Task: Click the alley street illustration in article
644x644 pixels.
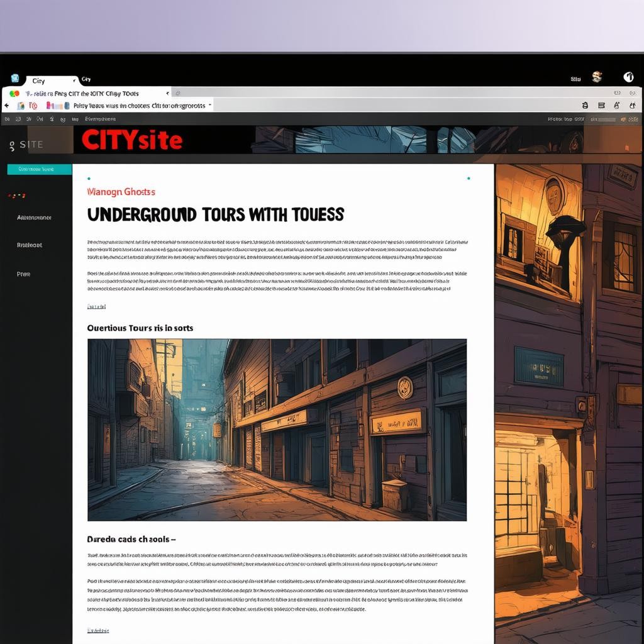Action: pyautogui.click(x=277, y=430)
